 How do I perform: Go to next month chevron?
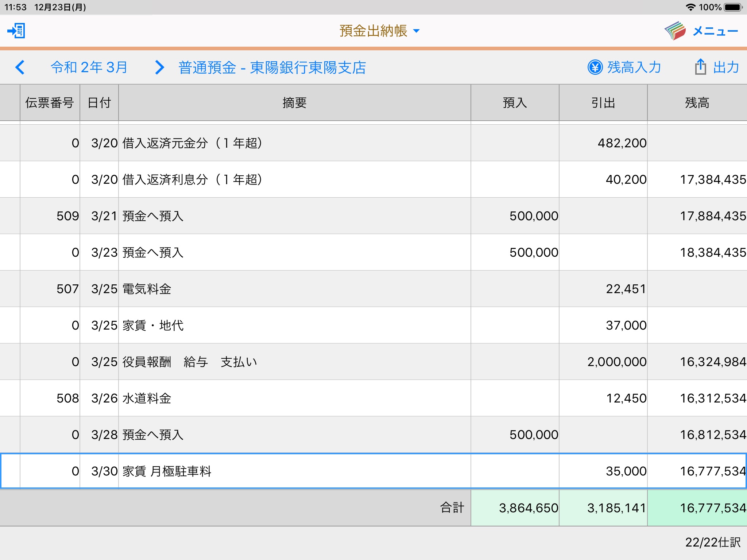point(159,67)
